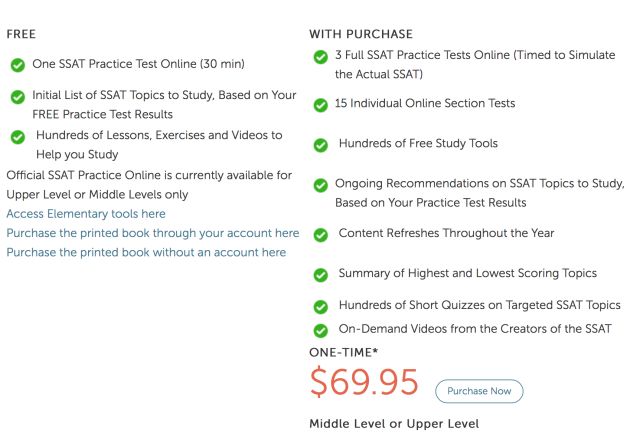Image resolution: width=640 pixels, height=437 pixels.
Task: Click the Middle Level or Upper Level label
Action: pyautogui.click(x=394, y=424)
